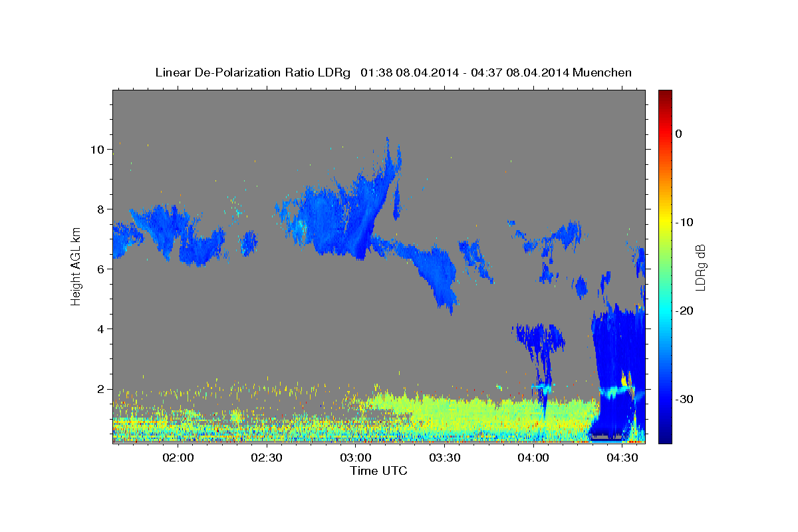Click the height tick label 8

(100, 209)
